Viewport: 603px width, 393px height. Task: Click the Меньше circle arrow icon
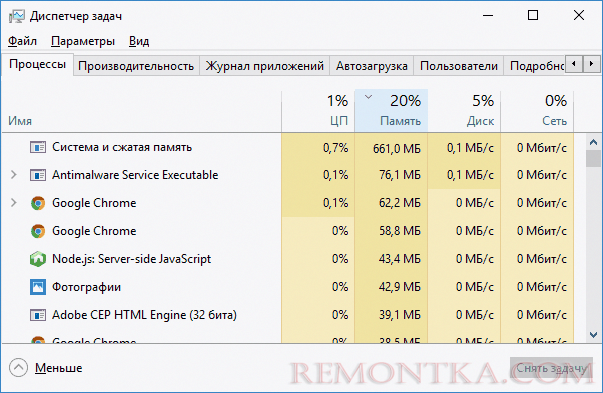[x=18, y=368]
